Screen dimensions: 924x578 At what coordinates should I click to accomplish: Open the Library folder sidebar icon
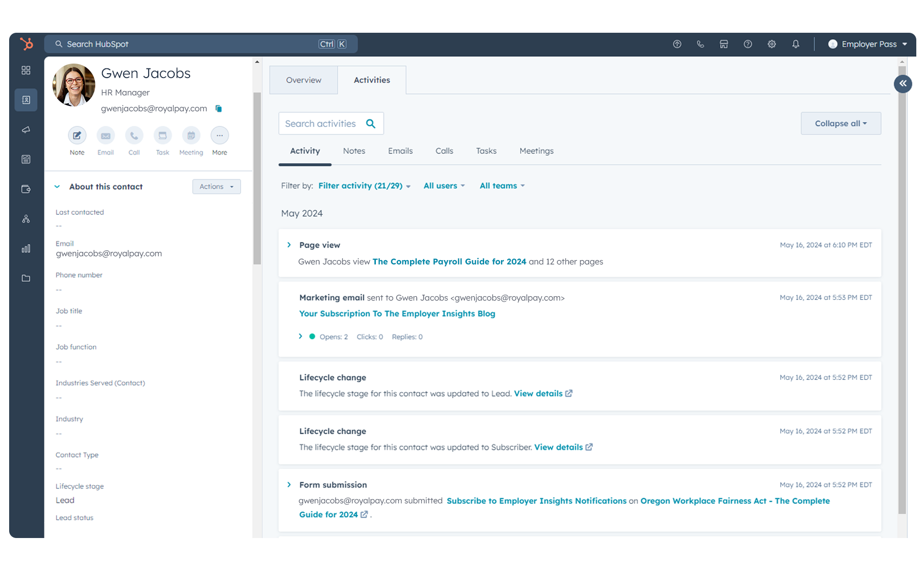coord(26,278)
